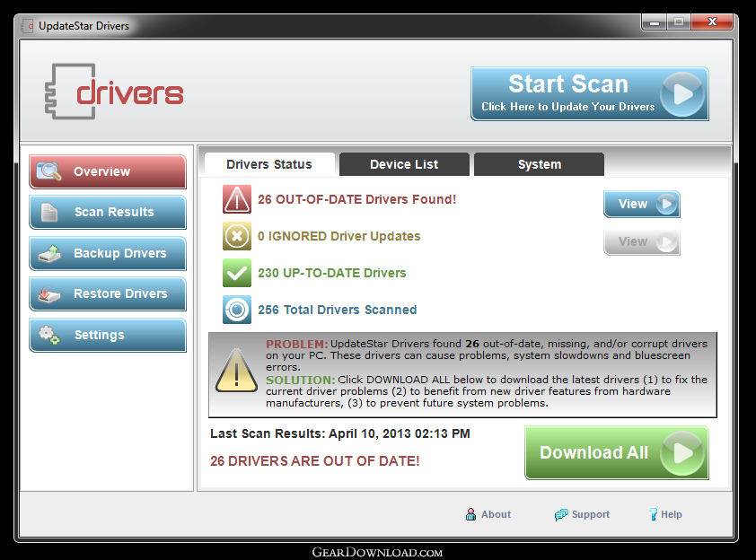The height and width of the screenshot is (560, 756).
Task: Open Settings from the sidebar
Action: click(108, 336)
